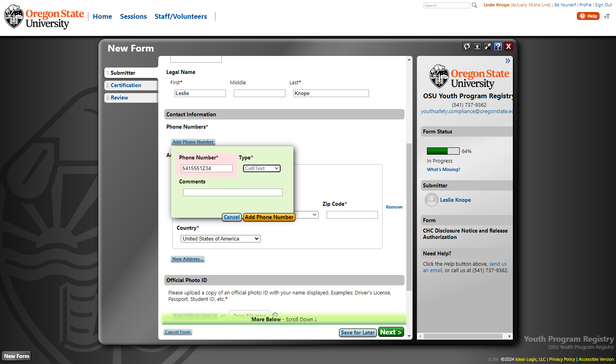Viewport: 616px width, 364px height.
Task: Click Cancel Form
Action: [177, 332]
